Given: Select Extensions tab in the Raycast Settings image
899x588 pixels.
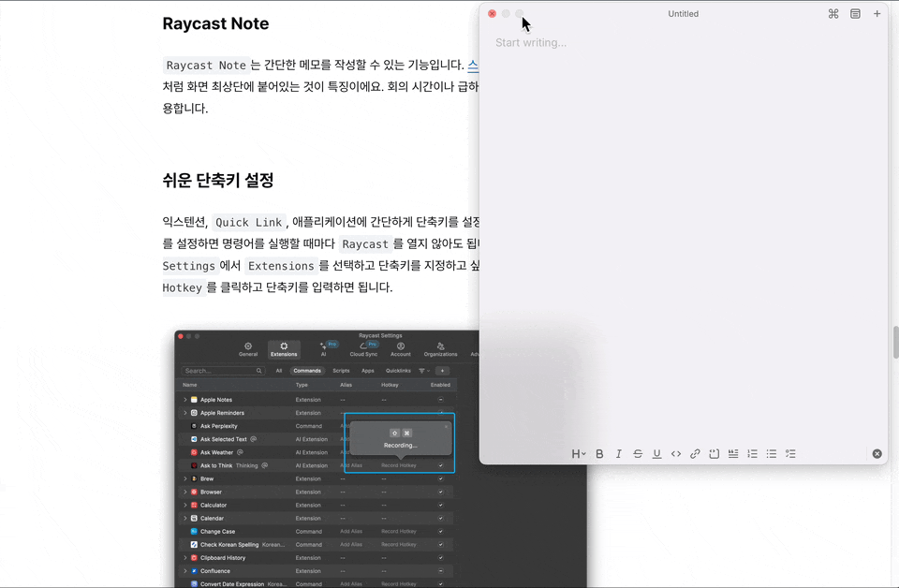Looking at the screenshot, I should coord(284,349).
